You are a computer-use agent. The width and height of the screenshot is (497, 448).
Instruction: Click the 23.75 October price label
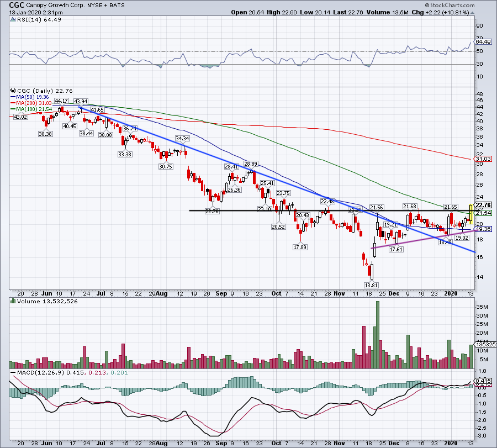pos(283,193)
